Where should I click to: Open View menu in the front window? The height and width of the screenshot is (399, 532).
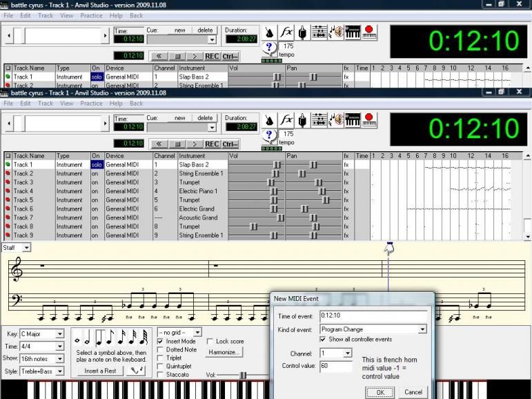pos(66,104)
